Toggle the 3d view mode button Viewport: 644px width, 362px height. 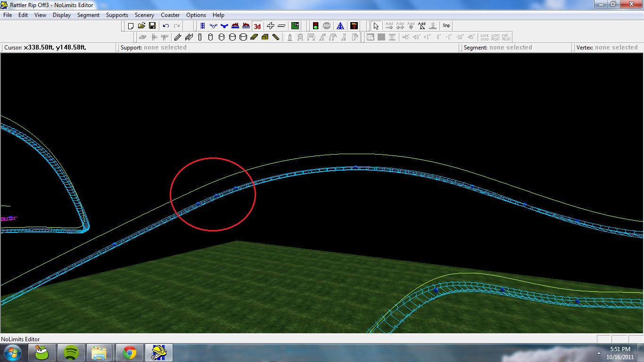[x=257, y=26]
